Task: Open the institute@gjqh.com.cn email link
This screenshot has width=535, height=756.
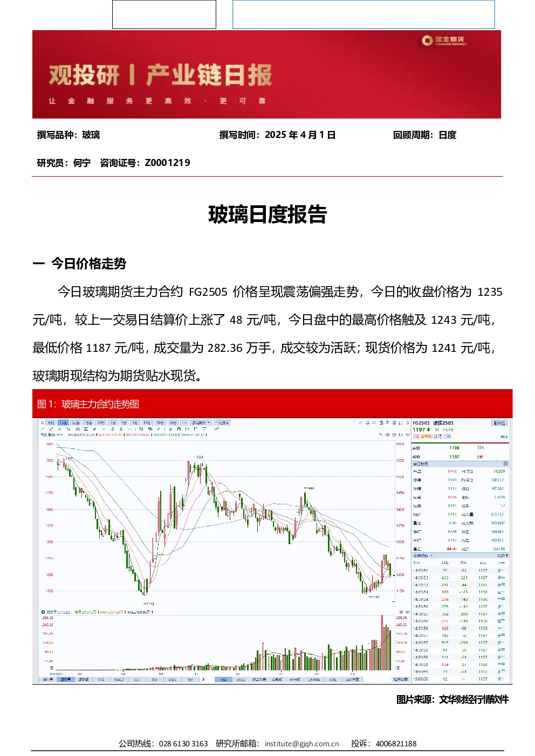Action: coord(301,744)
